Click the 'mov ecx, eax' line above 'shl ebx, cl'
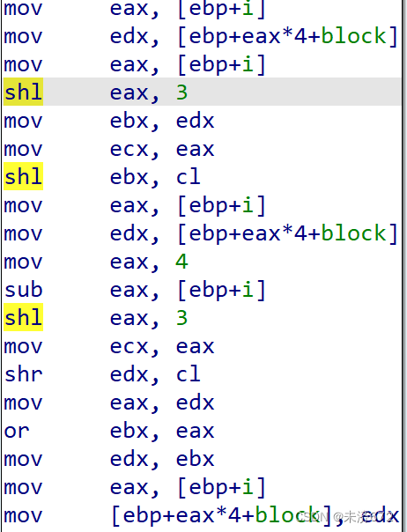The width and height of the screenshot is (407, 532). point(109,149)
